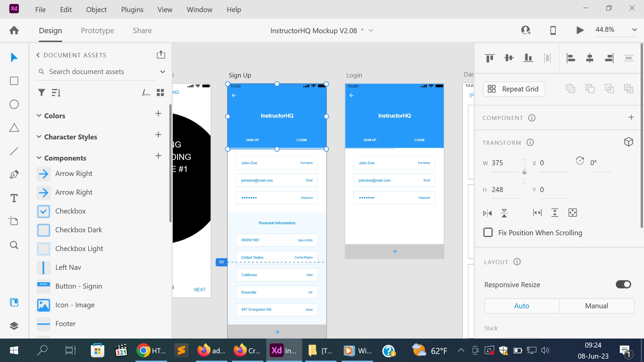644x362 pixels.
Task: Enable Fix Position When Scrolling
Action: [x=488, y=232]
